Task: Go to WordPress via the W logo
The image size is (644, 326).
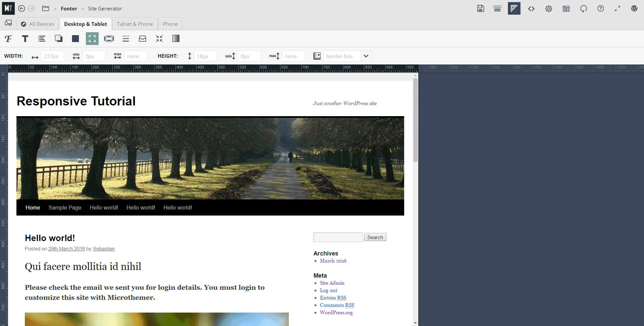Action: pyautogui.click(x=634, y=8)
